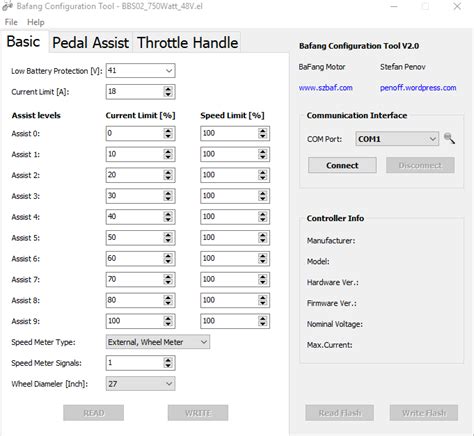The width and height of the screenshot is (474, 436).
Task: Decrease Assist 1 speed limit percent
Action: (x=263, y=157)
